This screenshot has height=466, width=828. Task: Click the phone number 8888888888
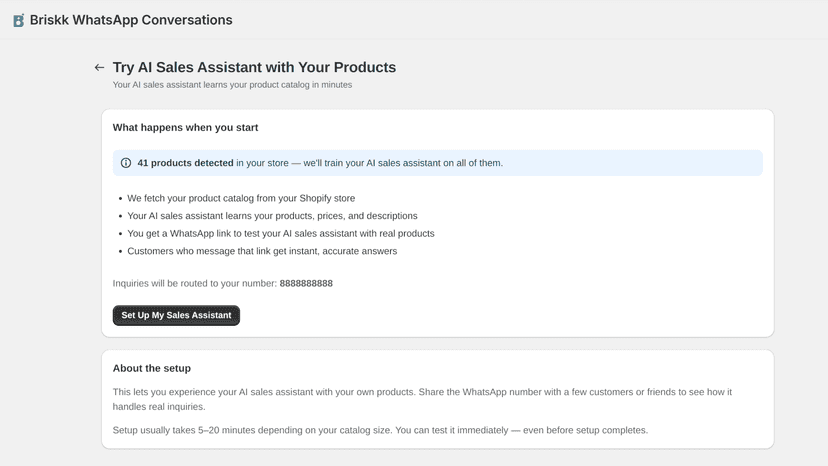click(x=306, y=283)
